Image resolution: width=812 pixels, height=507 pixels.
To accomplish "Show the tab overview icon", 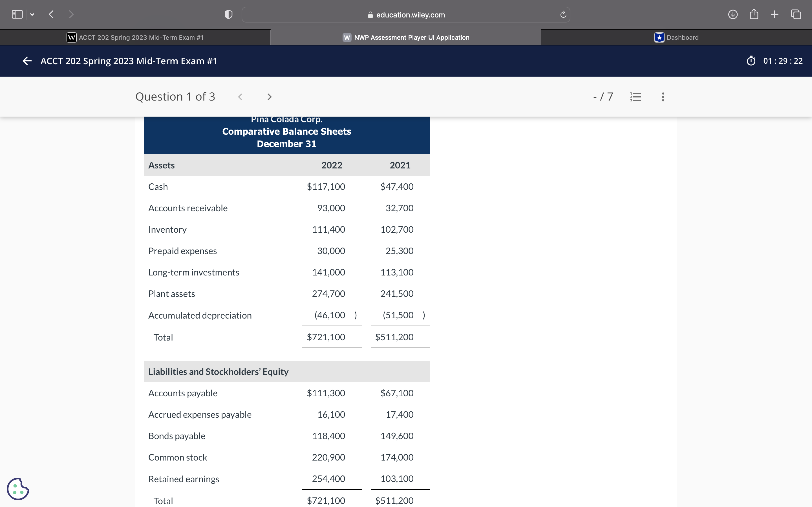I will click(796, 14).
